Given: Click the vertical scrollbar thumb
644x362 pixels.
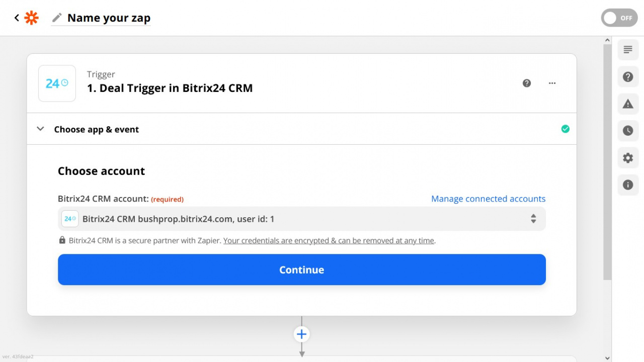Looking at the screenshot, I should 607,162.
